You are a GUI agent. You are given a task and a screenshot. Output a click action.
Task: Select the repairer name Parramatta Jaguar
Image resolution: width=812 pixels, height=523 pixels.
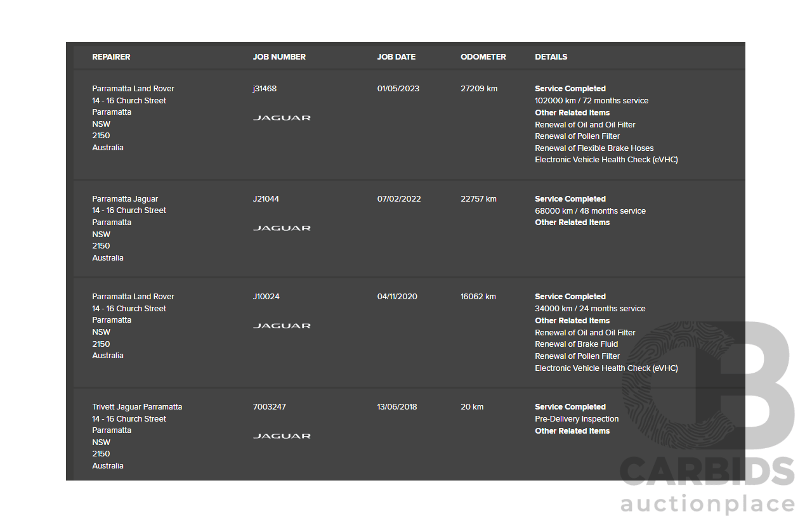(125, 199)
